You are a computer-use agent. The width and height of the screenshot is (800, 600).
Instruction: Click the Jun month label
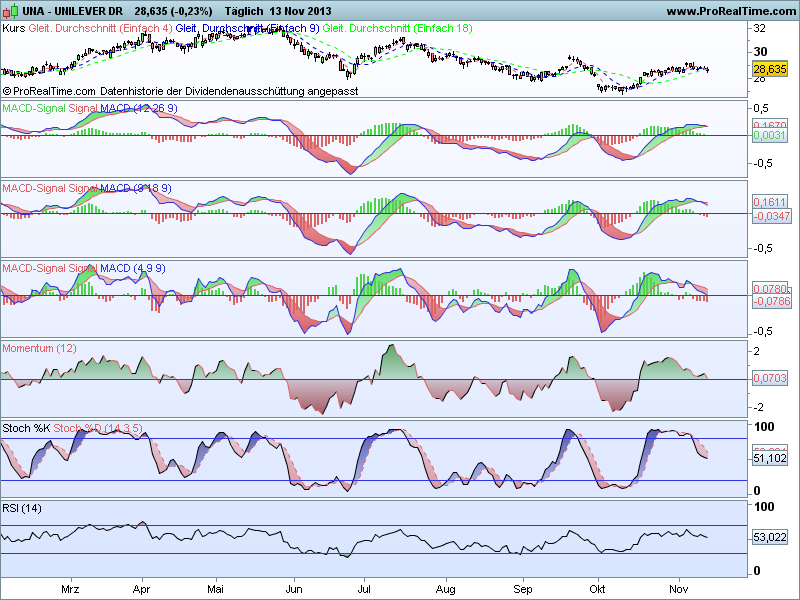(294, 589)
